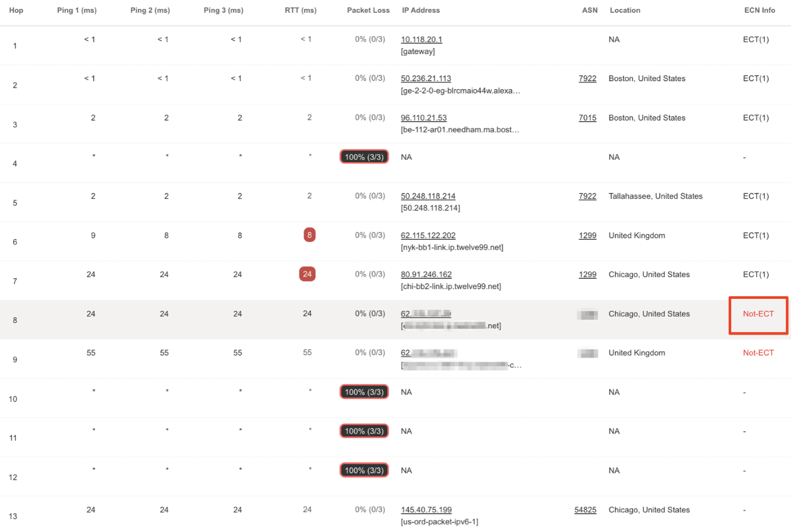The width and height of the screenshot is (791, 532).
Task: Open ASN 7015 link
Action: point(587,118)
